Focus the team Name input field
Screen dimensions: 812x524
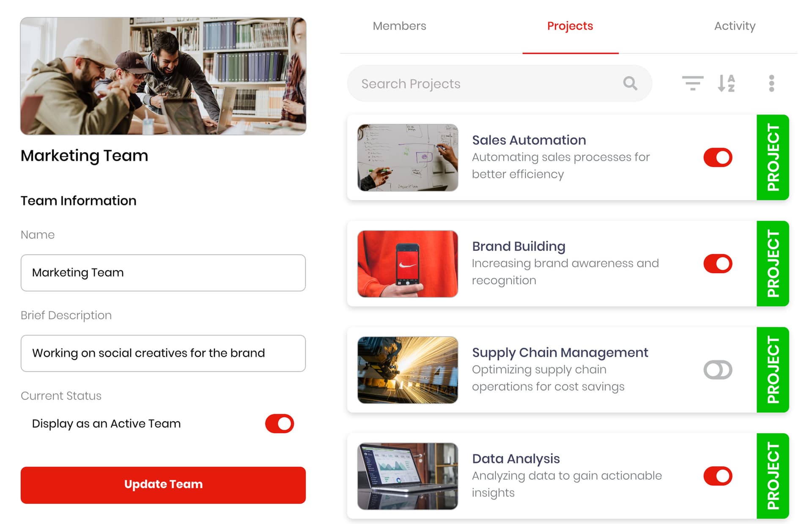point(163,273)
